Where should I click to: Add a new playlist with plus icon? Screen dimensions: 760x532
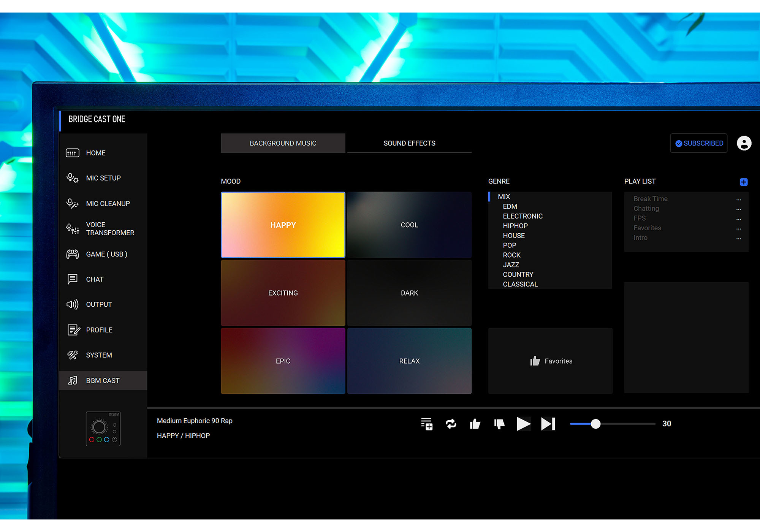744,182
